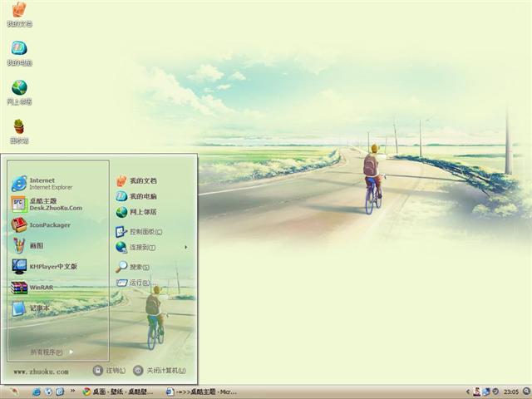Image resolution: width=532 pixels, height=399 pixels.
Task: Click the blue network tray icon
Action: tap(486, 392)
